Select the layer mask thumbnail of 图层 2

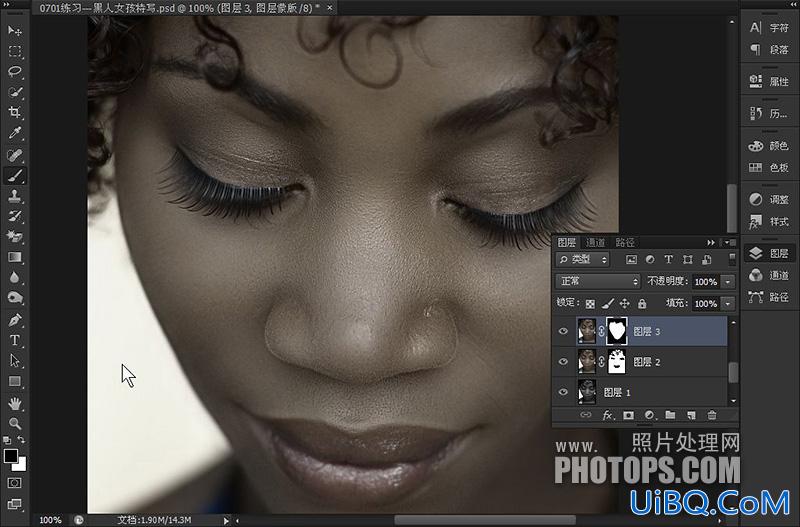pos(617,361)
